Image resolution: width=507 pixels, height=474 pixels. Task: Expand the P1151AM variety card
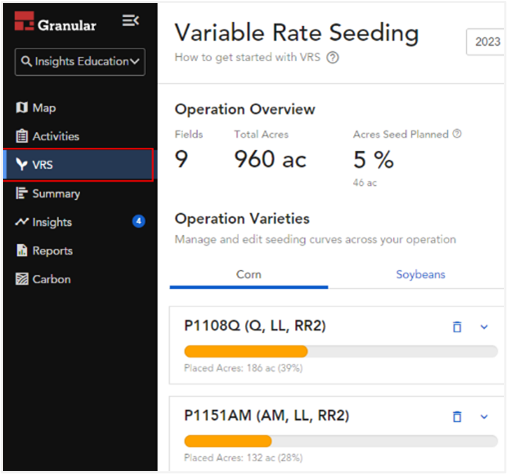click(x=484, y=417)
